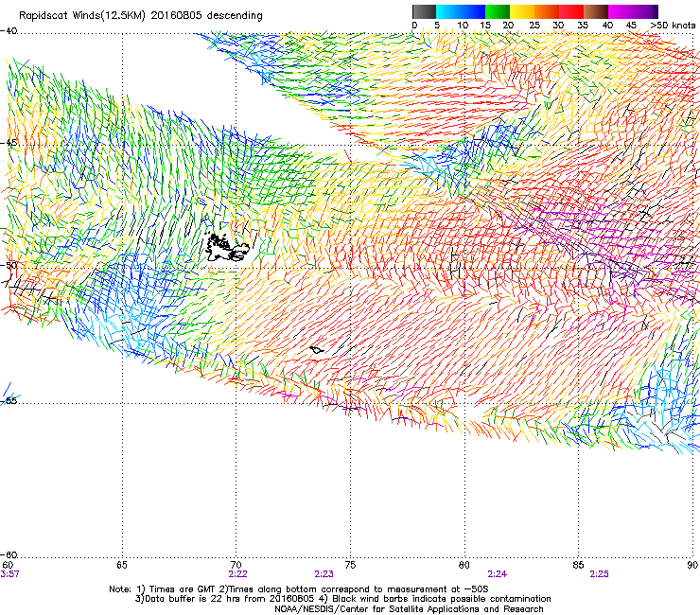Click the longitude label 85
Screen dimensions: 700x615
click(578, 565)
